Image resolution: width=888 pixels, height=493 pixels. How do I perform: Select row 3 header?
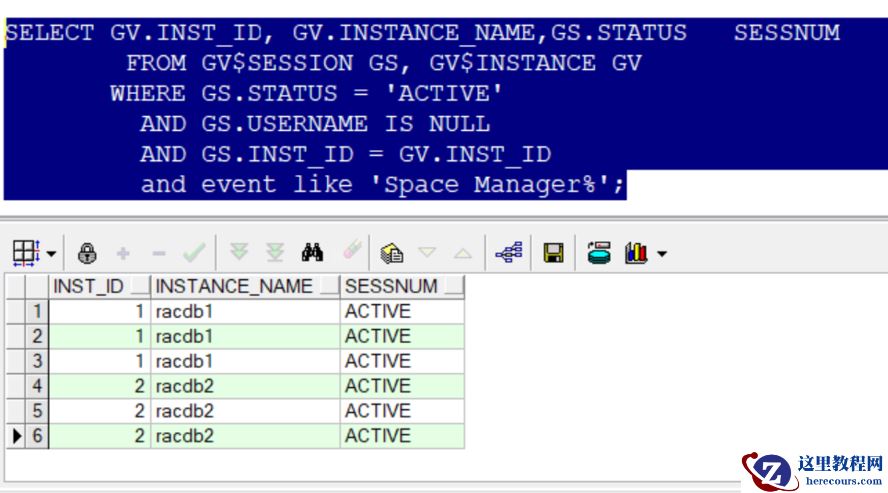pyautogui.click(x=37, y=361)
